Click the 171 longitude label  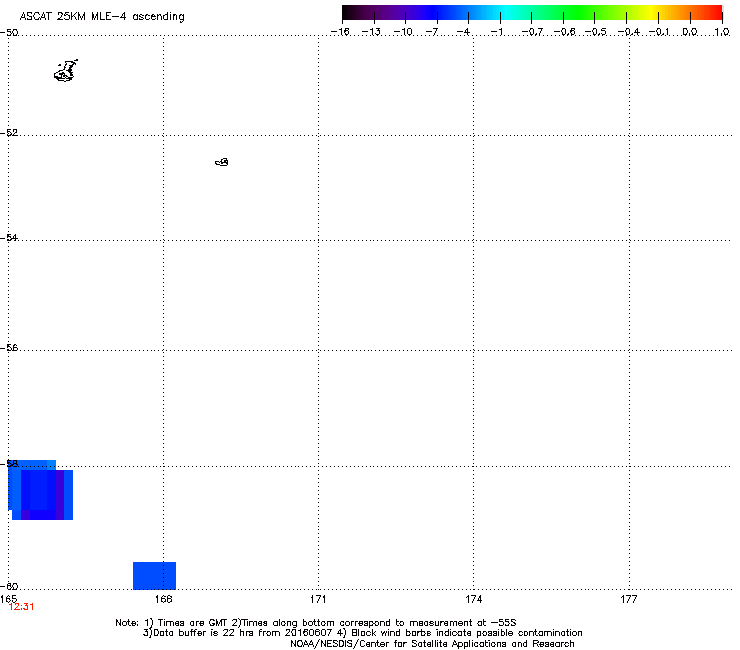coord(318,599)
